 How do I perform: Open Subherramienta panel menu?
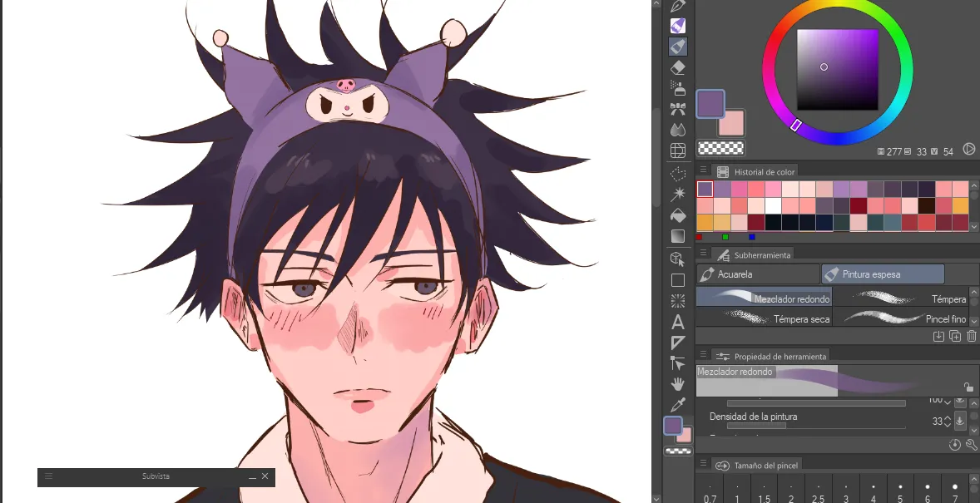tap(703, 253)
